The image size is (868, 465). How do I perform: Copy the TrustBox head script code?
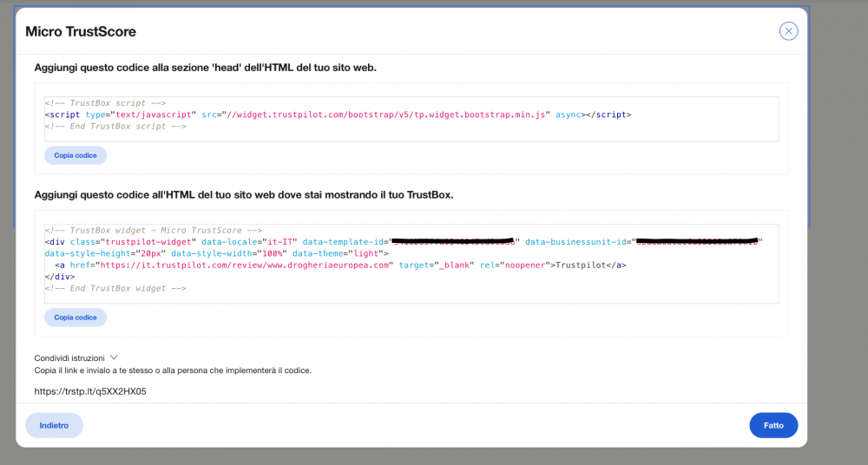click(x=76, y=155)
